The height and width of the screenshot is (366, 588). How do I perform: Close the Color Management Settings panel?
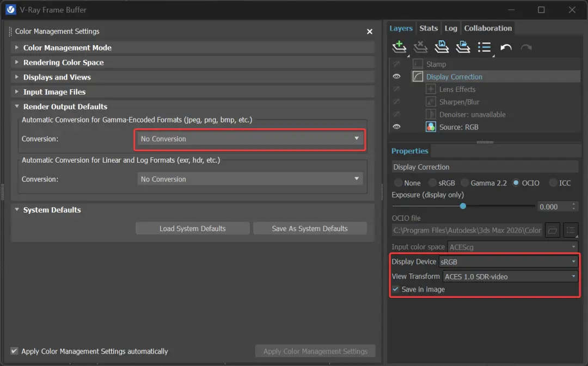click(369, 32)
